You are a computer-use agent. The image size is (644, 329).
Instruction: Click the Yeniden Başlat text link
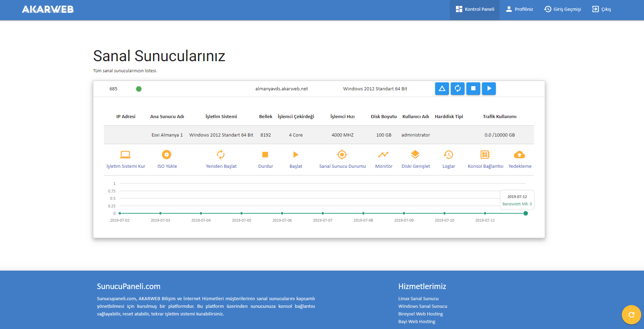click(221, 166)
